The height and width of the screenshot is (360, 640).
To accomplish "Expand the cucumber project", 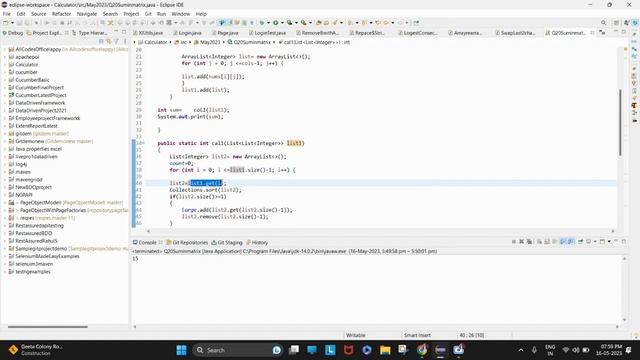I will click(5, 72).
